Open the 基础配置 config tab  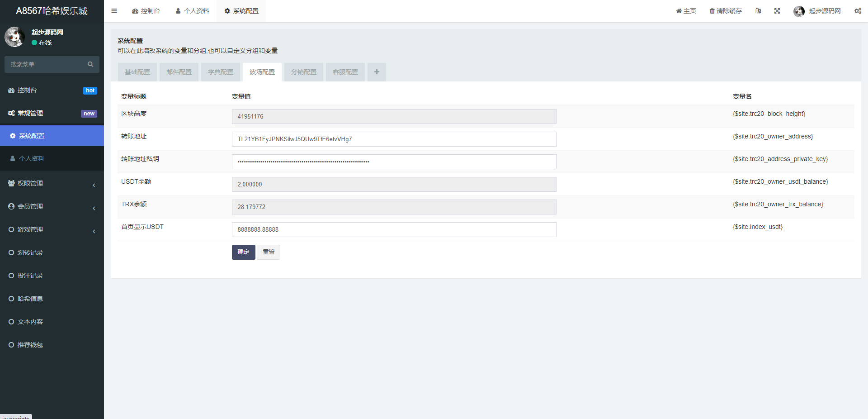coord(137,72)
